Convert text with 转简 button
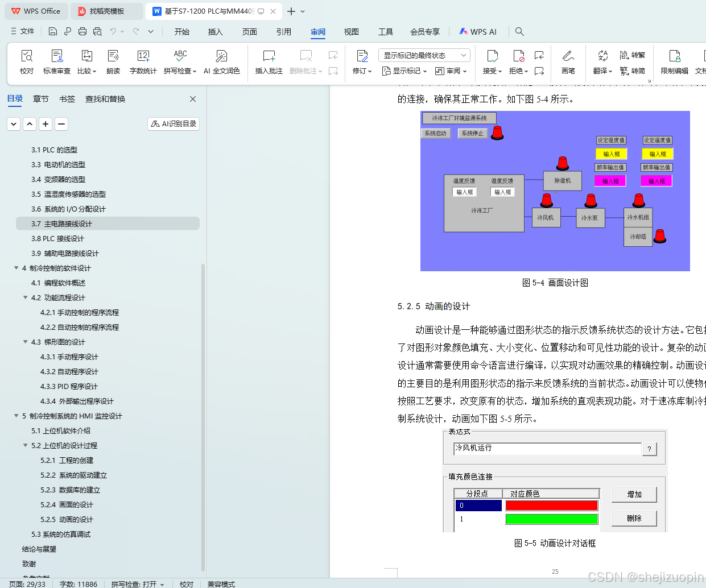 633,71
